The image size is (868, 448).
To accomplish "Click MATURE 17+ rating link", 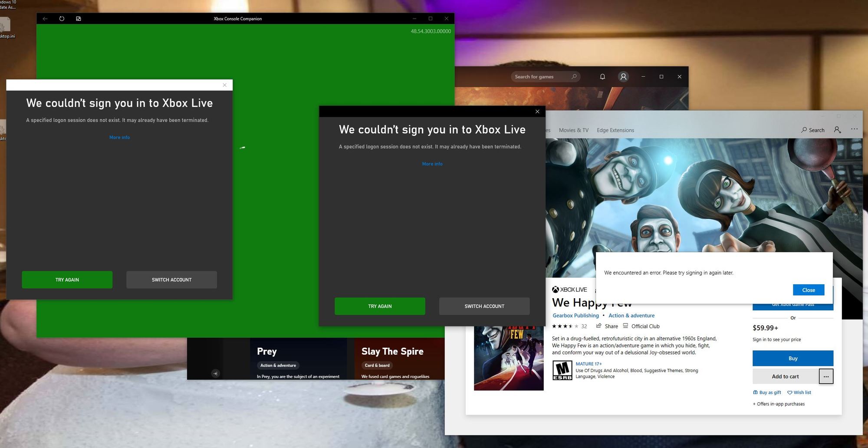I will tap(589, 364).
